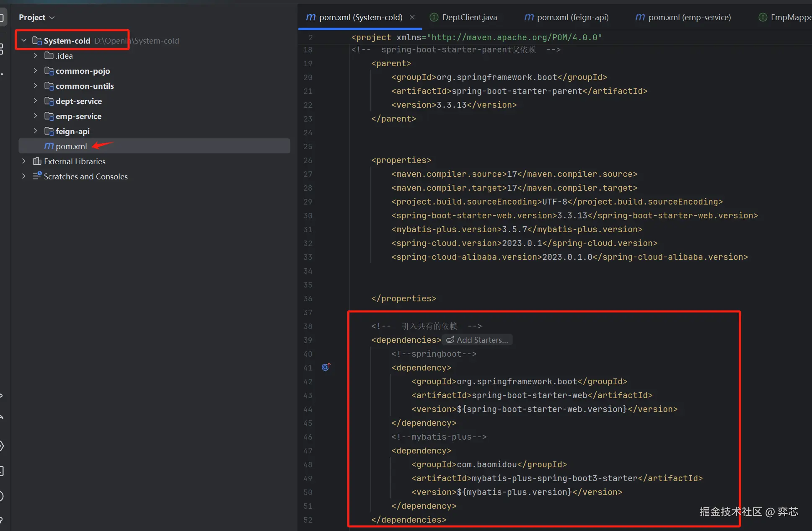This screenshot has width=812, height=531.
Task: Click the External Libraries icon
Action: click(37, 161)
